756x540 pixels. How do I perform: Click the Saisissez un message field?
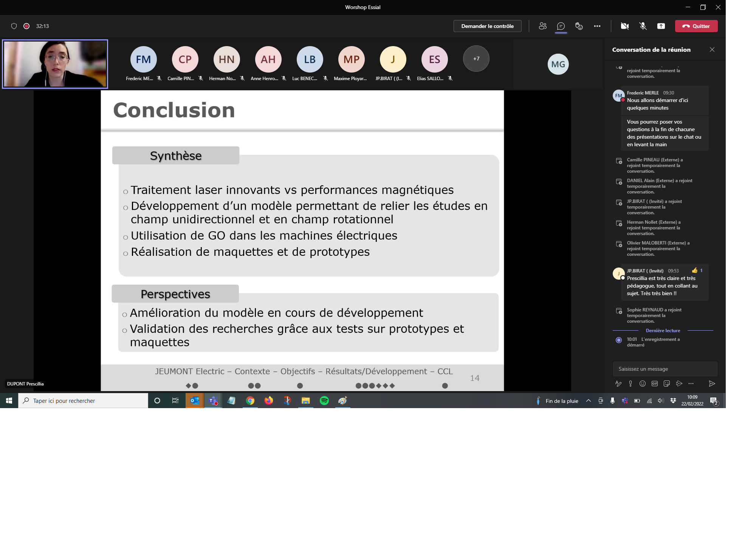pyautogui.click(x=665, y=369)
